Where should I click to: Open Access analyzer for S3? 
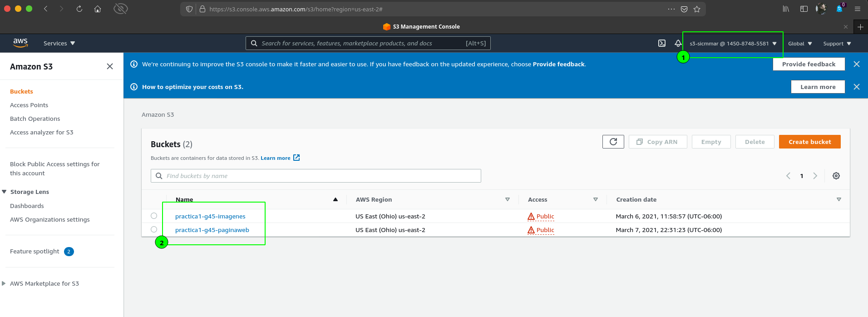coord(42,132)
